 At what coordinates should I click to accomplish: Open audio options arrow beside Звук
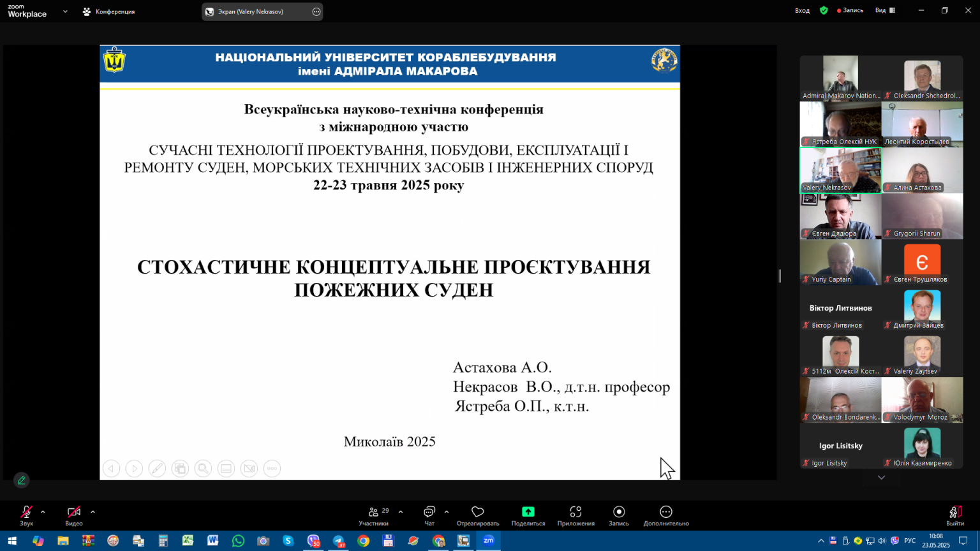click(43, 511)
